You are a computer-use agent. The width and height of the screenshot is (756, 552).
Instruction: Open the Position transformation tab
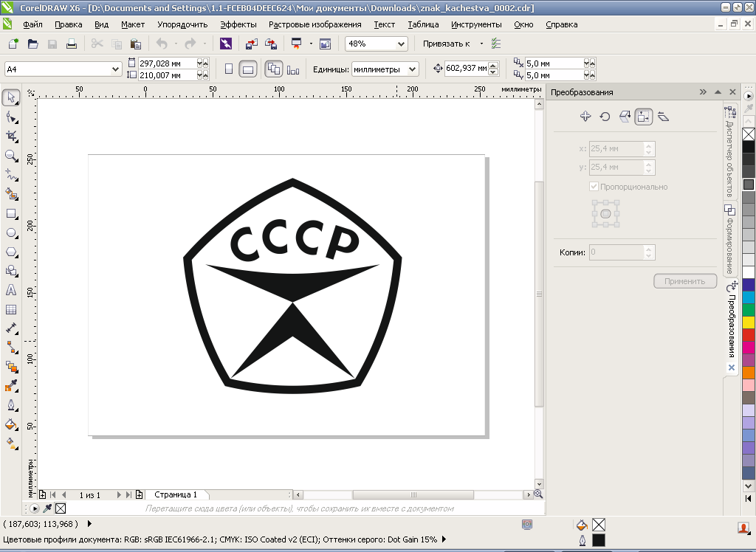585,116
